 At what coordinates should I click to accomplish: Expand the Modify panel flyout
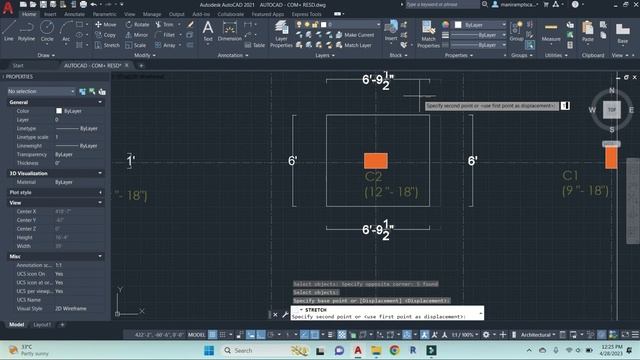click(144, 55)
